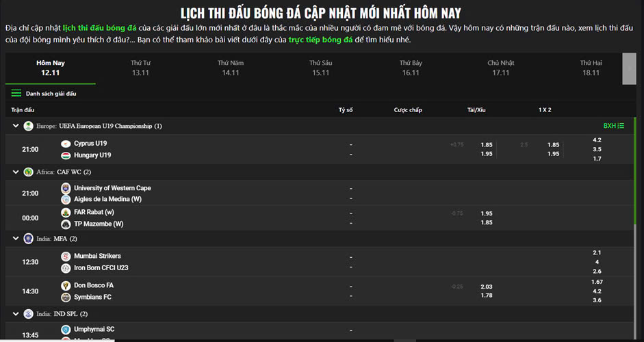The image size is (644, 342).
Task: Click the Don Bosco FA team logo
Action: coord(66,286)
